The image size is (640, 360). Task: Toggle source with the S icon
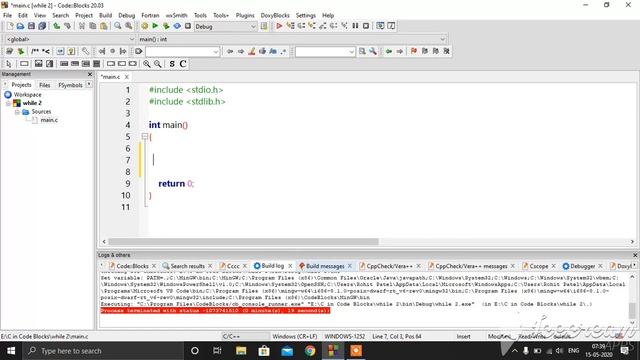click(172, 64)
